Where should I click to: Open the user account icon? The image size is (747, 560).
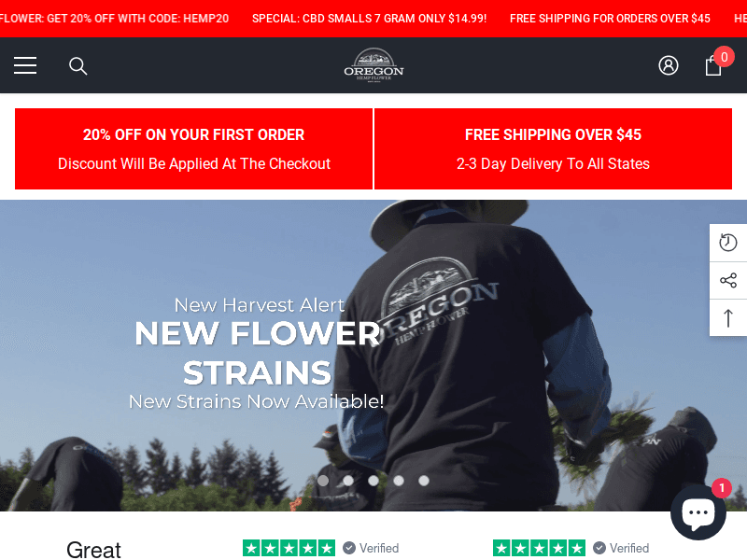(669, 65)
